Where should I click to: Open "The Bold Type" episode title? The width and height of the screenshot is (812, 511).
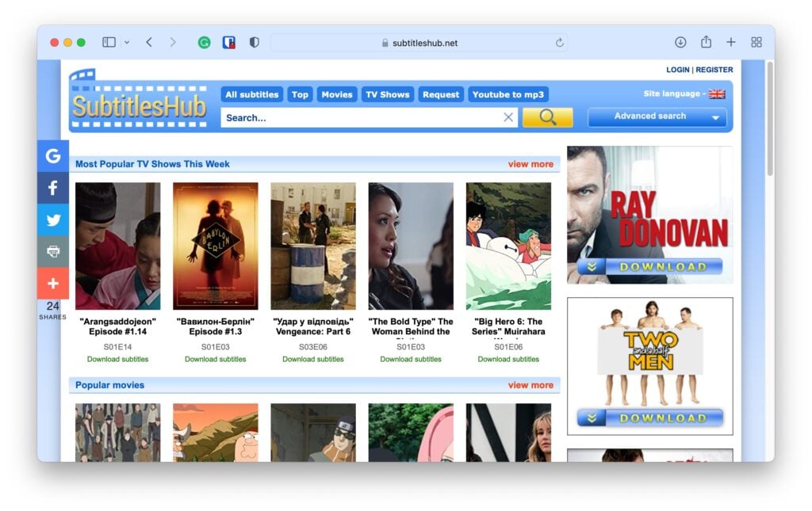pos(411,327)
